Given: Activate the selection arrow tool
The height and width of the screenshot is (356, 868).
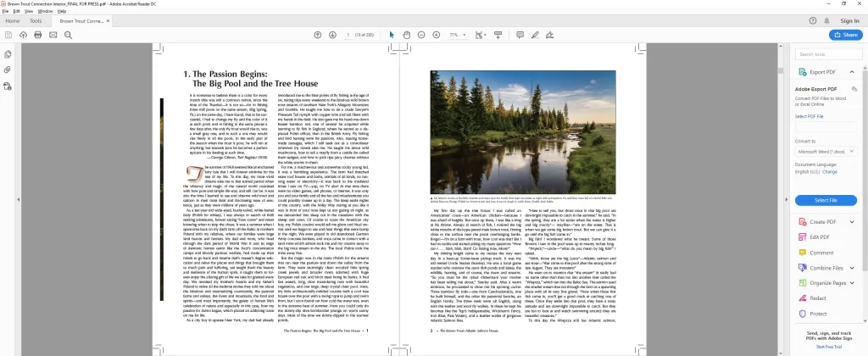Looking at the screenshot, I should click(x=392, y=35).
